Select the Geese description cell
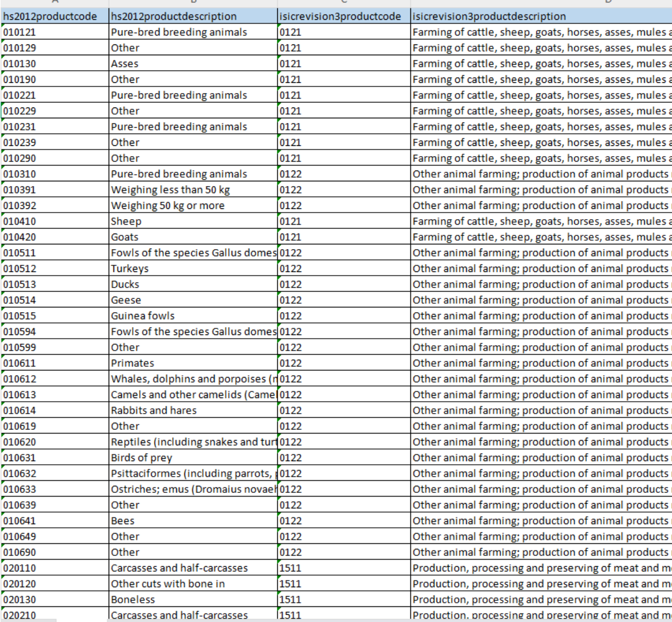The image size is (672, 622). (193, 300)
